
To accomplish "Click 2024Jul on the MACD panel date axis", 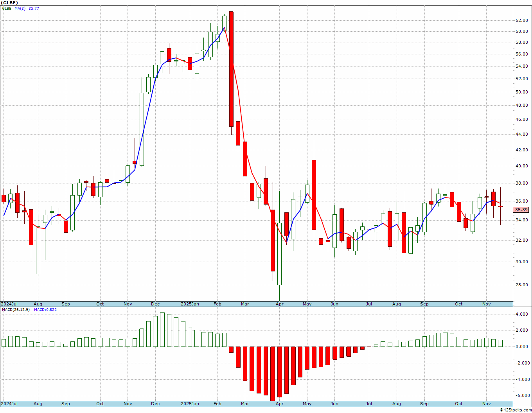I will coord(9,404).
